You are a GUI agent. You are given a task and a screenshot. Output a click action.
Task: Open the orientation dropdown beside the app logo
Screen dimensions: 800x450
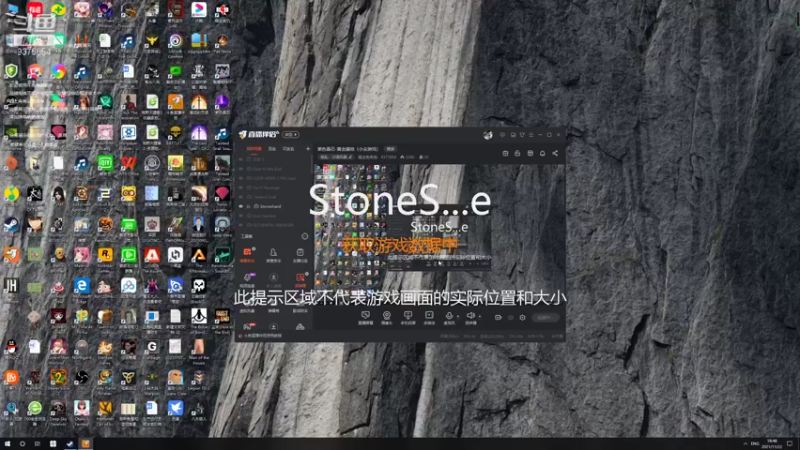click(291, 135)
